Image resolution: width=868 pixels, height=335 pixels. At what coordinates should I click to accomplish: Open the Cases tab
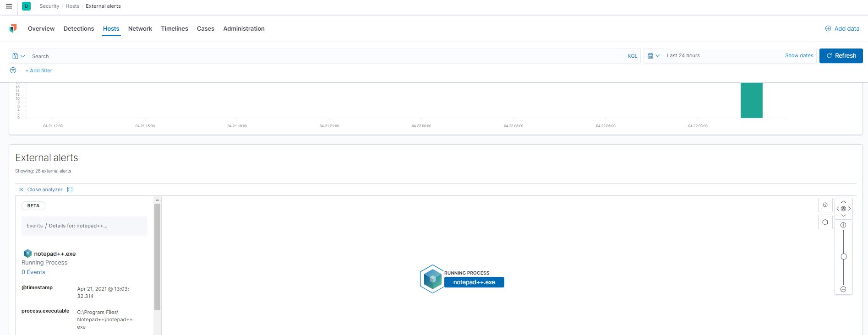pos(206,28)
